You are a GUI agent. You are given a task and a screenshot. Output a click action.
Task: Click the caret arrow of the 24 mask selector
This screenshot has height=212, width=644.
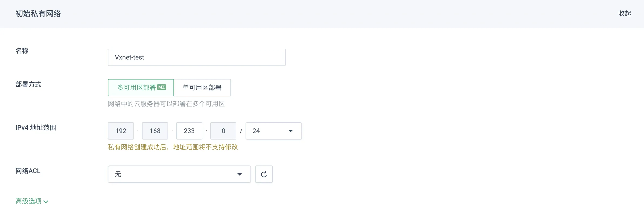click(x=290, y=131)
